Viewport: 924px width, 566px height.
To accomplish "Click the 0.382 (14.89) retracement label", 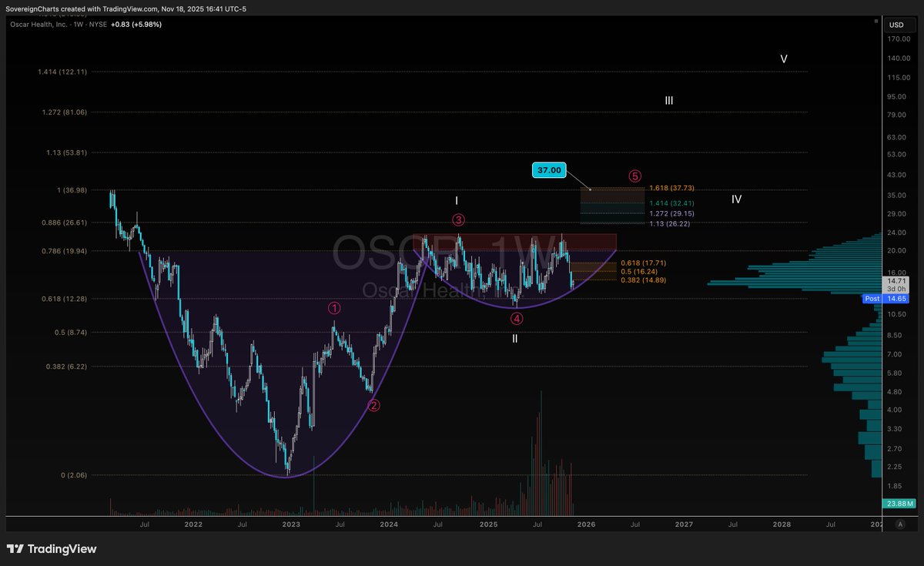I will coord(644,280).
